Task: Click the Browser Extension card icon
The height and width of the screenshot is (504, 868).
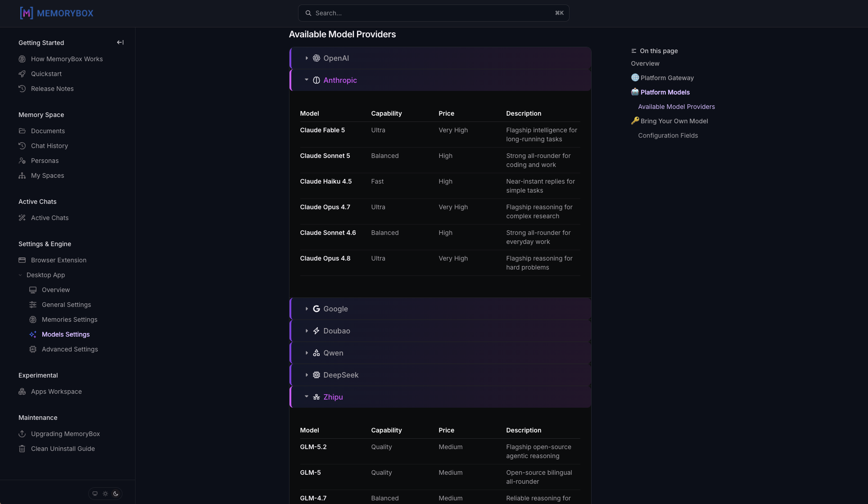Action: coord(22,260)
